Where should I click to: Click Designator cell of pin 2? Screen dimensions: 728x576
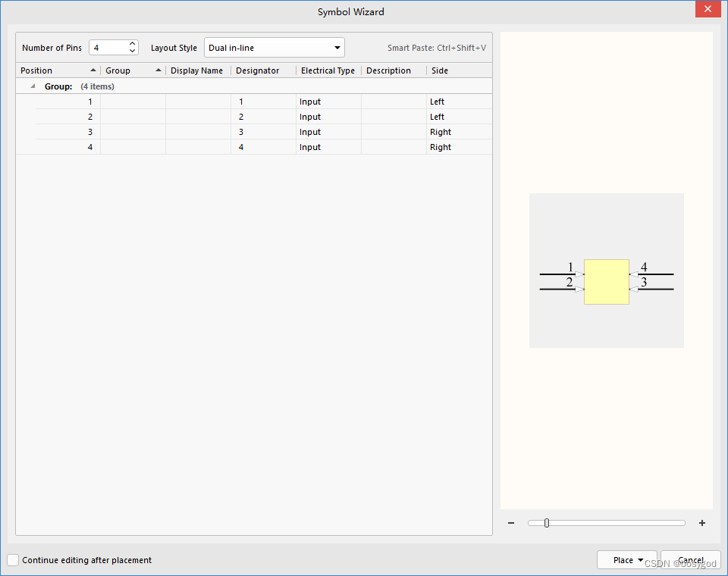262,117
